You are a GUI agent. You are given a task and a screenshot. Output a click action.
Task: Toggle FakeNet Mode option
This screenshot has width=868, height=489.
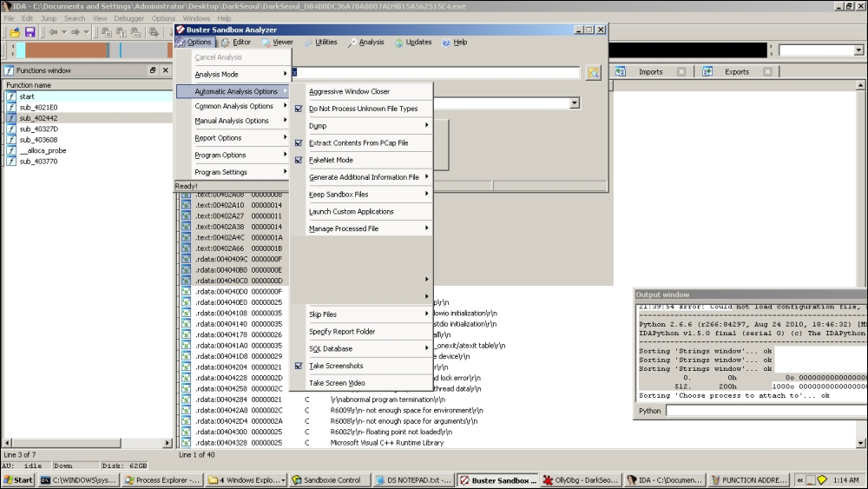click(361, 160)
